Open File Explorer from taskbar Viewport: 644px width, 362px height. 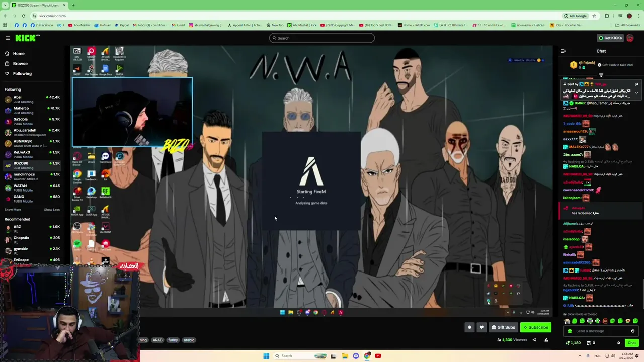345,356
